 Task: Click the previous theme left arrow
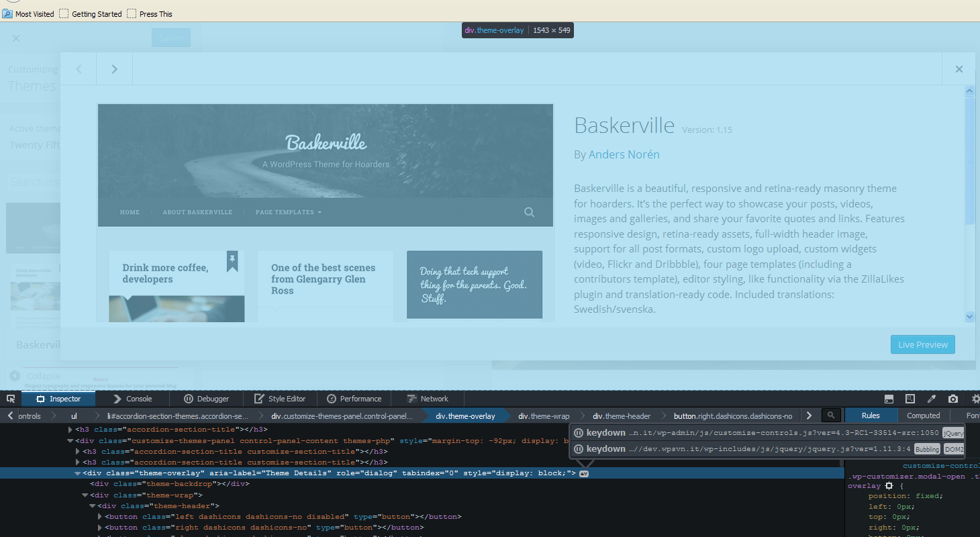tap(79, 68)
